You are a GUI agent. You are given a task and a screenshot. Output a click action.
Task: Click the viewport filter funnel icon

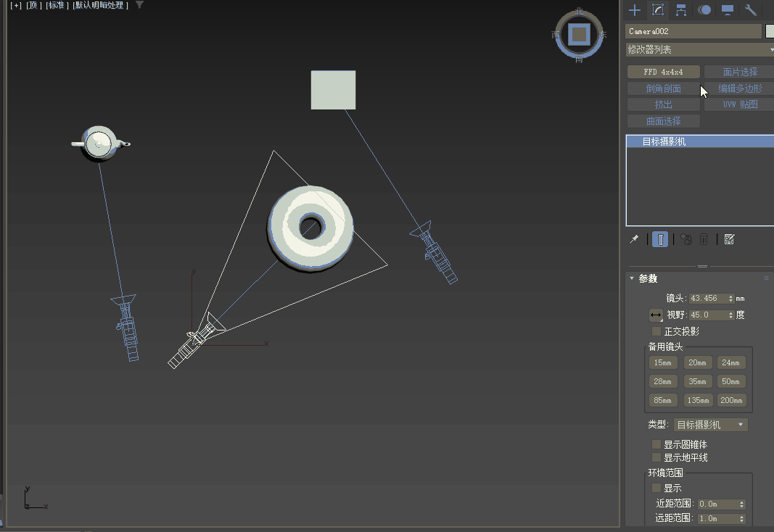tap(140, 5)
